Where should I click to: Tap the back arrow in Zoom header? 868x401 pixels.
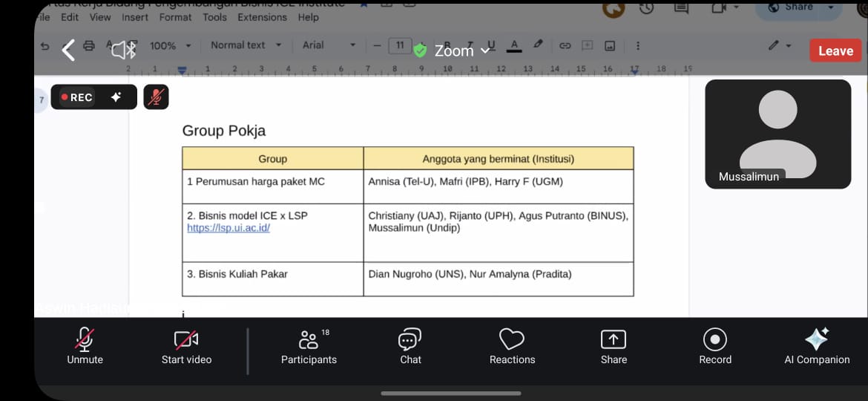68,50
